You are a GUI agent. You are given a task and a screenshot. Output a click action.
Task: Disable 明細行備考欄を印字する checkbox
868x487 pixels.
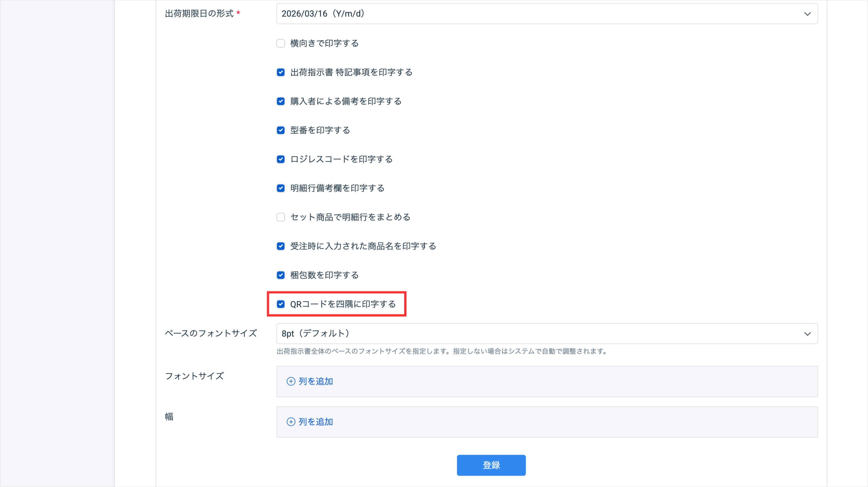point(281,188)
